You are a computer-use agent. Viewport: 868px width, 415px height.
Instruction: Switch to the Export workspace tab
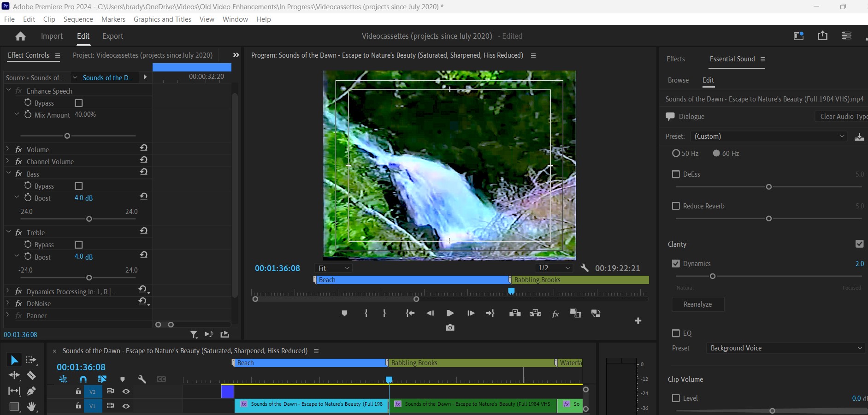click(112, 36)
